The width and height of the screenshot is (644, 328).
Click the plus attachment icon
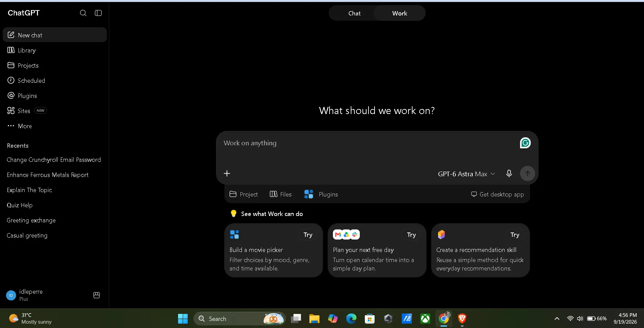click(x=227, y=174)
